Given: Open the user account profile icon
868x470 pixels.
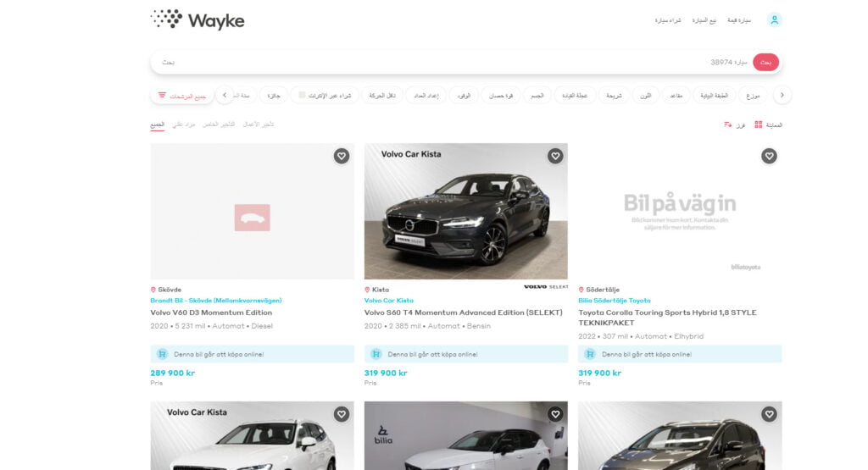Looking at the screenshot, I should pos(775,20).
